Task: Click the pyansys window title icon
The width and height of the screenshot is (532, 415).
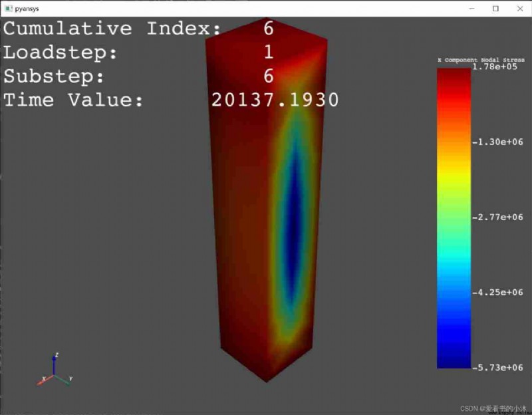Action: (x=9, y=9)
